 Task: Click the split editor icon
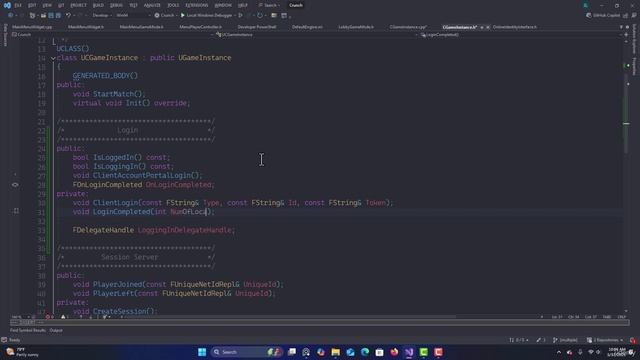click(626, 35)
